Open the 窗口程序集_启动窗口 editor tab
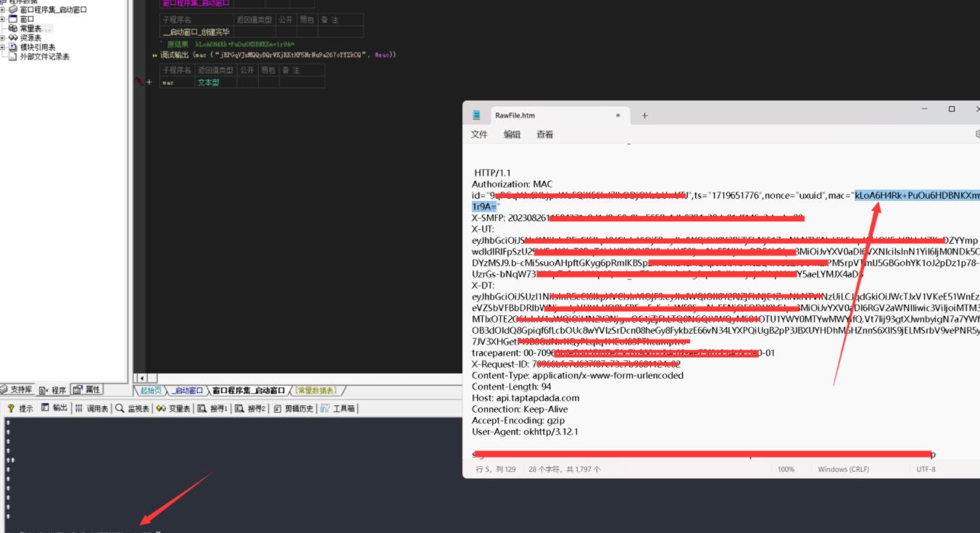The height and width of the screenshot is (533, 980). click(x=249, y=391)
